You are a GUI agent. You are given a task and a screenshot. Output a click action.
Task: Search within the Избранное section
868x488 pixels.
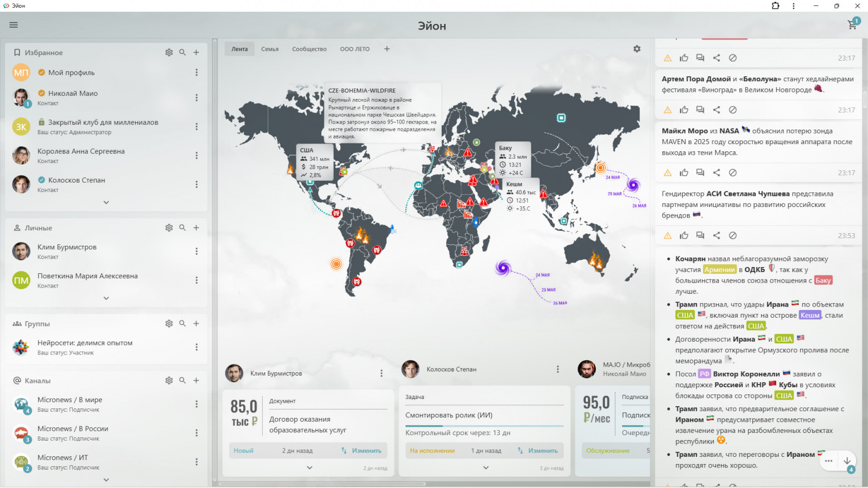point(183,52)
